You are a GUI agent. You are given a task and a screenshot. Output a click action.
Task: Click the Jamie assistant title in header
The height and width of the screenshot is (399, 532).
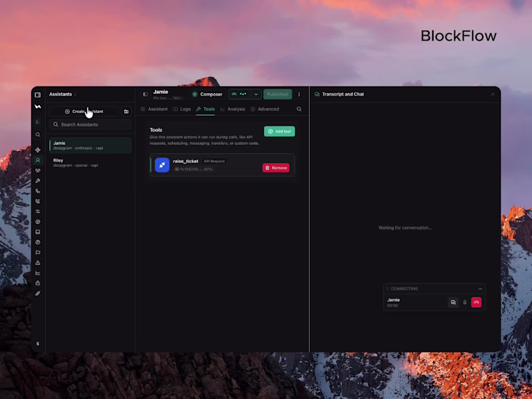(160, 92)
